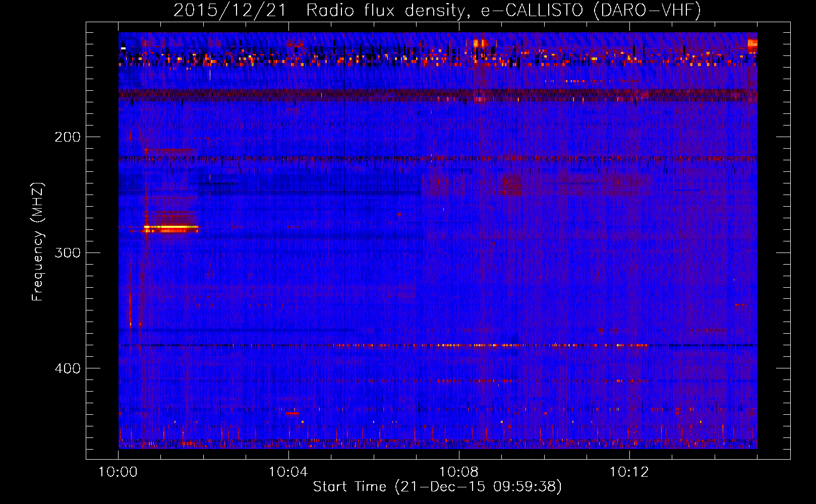816x504 pixels.
Task: Click the 10:00 time tick label
Action: [x=118, y=472]
